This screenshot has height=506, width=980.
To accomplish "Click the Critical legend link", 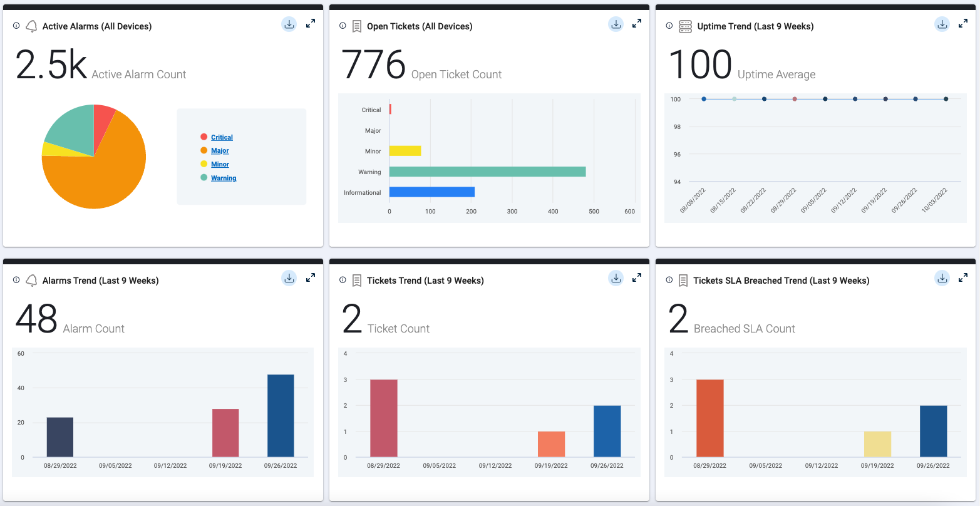I will [222, 137].
